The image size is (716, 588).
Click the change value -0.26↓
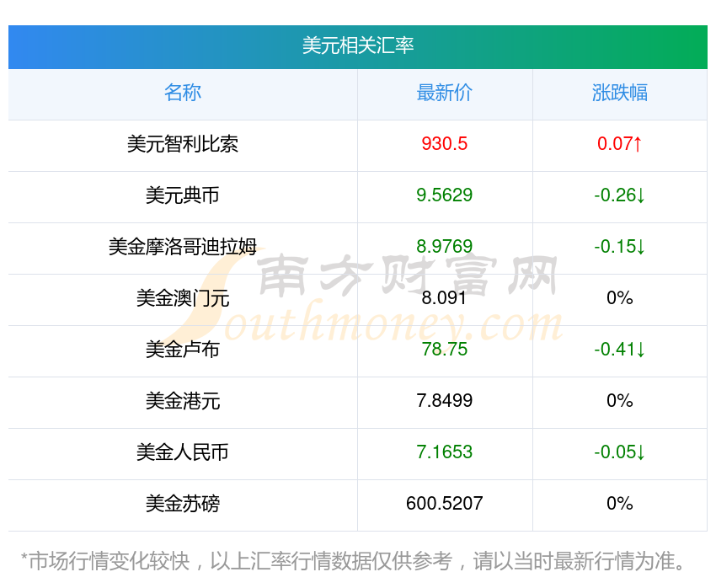[620, 195]
